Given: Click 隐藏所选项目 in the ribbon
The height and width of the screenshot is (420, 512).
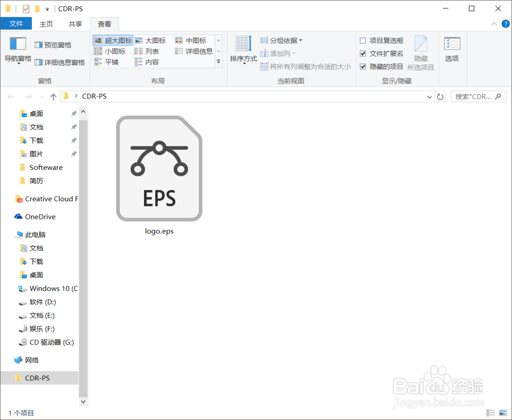Looking at the screenshot, I should 421,53.
